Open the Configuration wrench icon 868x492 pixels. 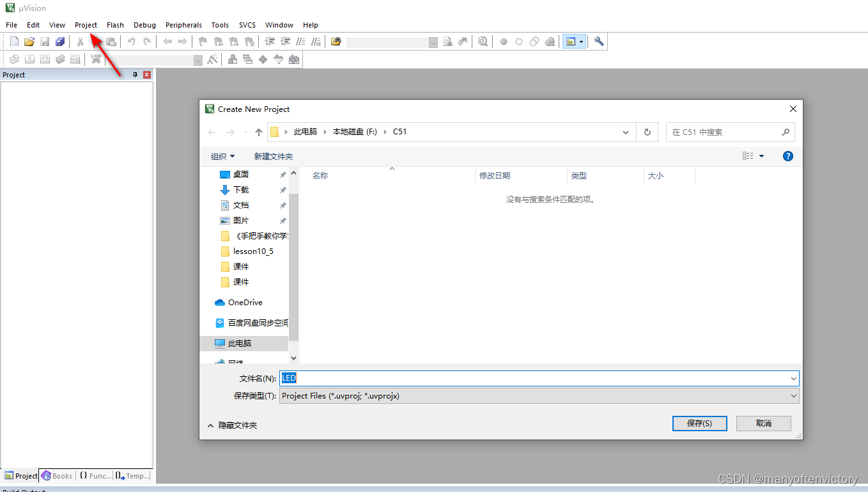coord(599,42)
